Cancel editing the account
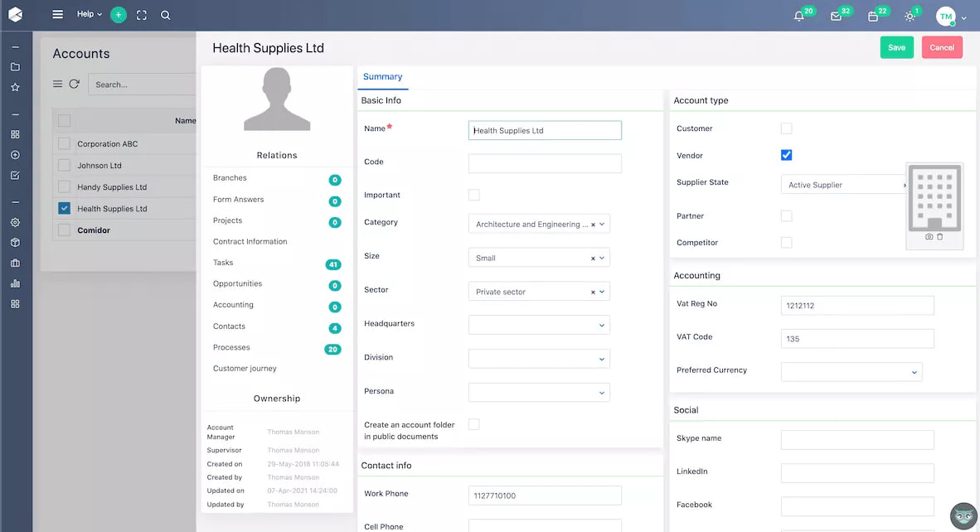This screenshot has height=532, width=980. tap(942, 47)
